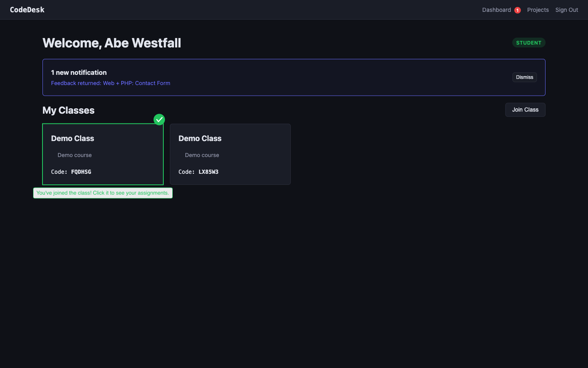Screen dimensions: 588x368
Task: Click the 'You've joined the class' tooltip
Action: coord(103,193)
